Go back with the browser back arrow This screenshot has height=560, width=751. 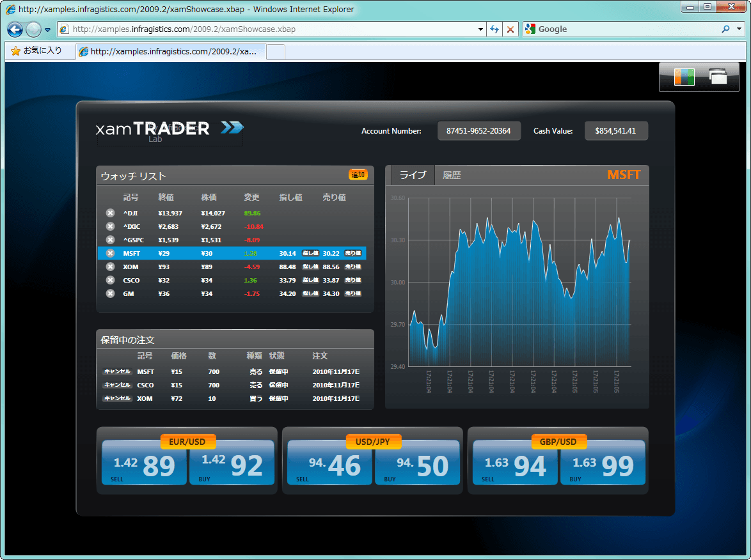click(15, 29)
